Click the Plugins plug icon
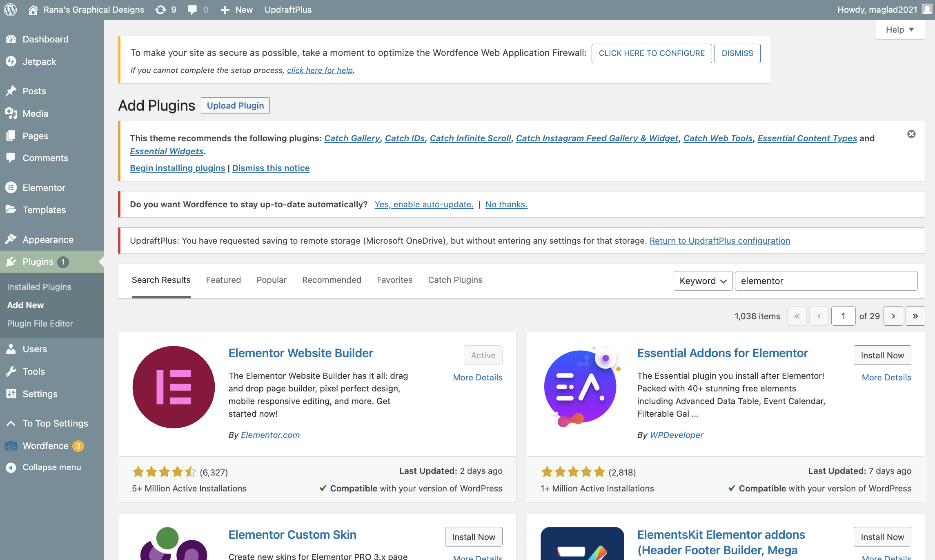 [11, 262]
